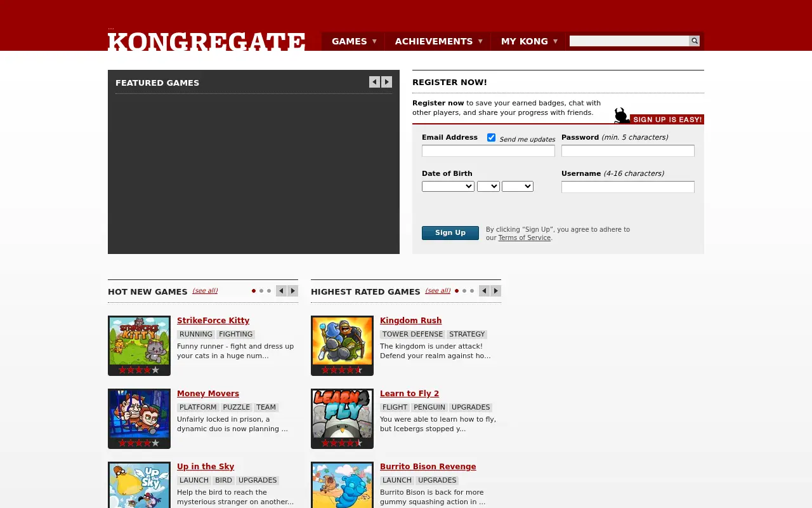
Task: Show next Highest Rated Games page
Action: (496, 291)
